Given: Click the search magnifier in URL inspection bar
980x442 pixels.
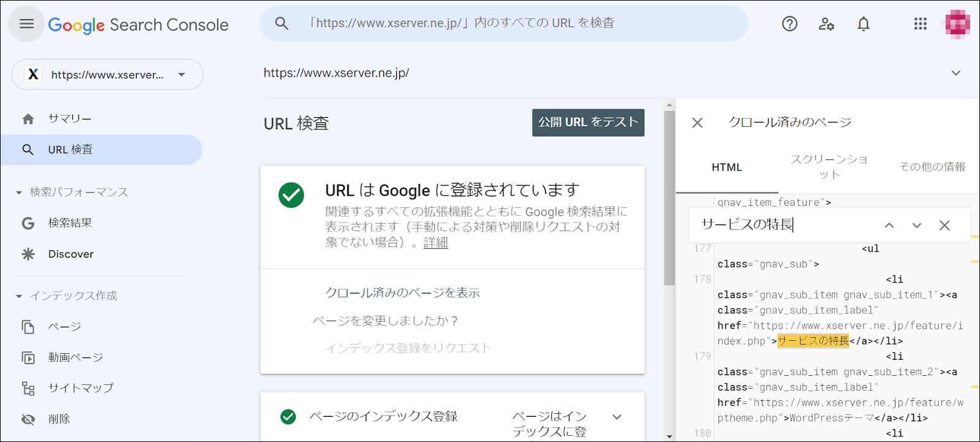Looking at the screenshot, I should 282,23.
